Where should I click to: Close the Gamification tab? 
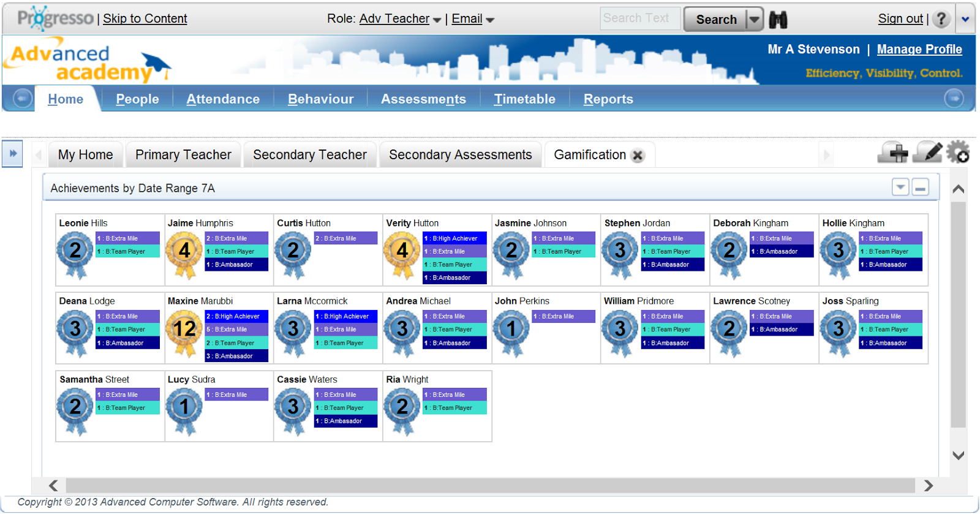click(638, 156)
